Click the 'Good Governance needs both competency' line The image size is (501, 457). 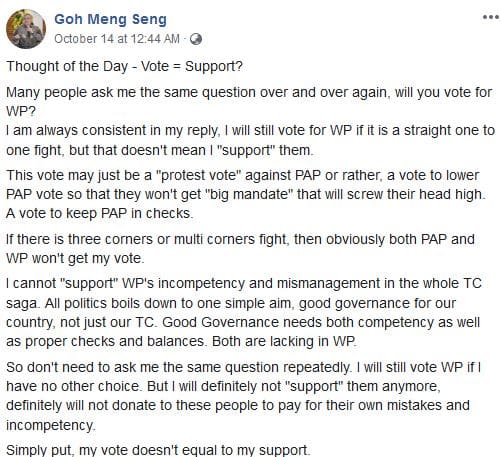243,322
